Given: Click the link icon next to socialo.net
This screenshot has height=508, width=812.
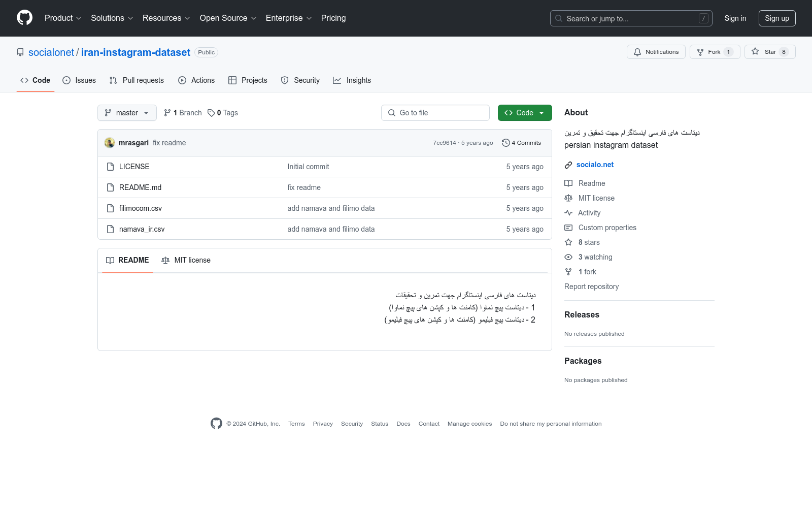Looking at the screenshot, I should tap(568, 165).
